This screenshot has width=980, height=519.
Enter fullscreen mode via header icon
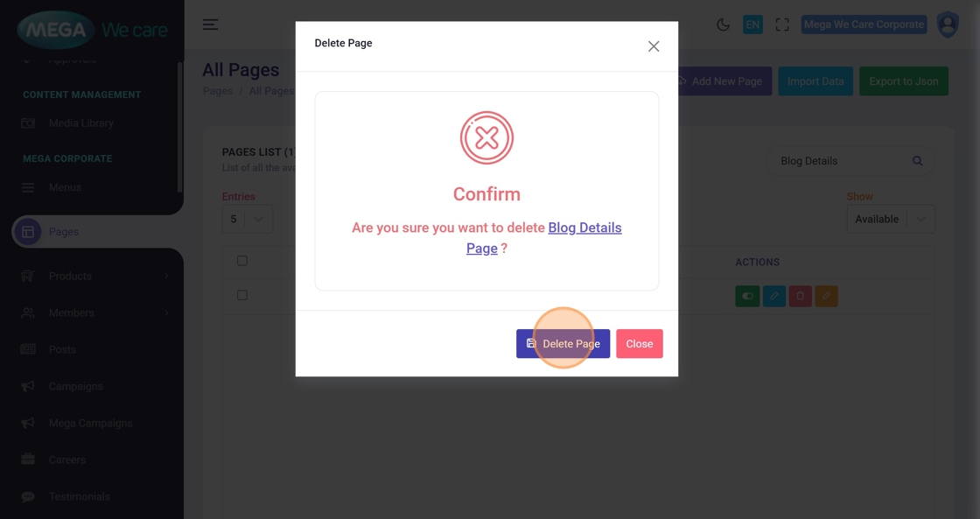782,25
